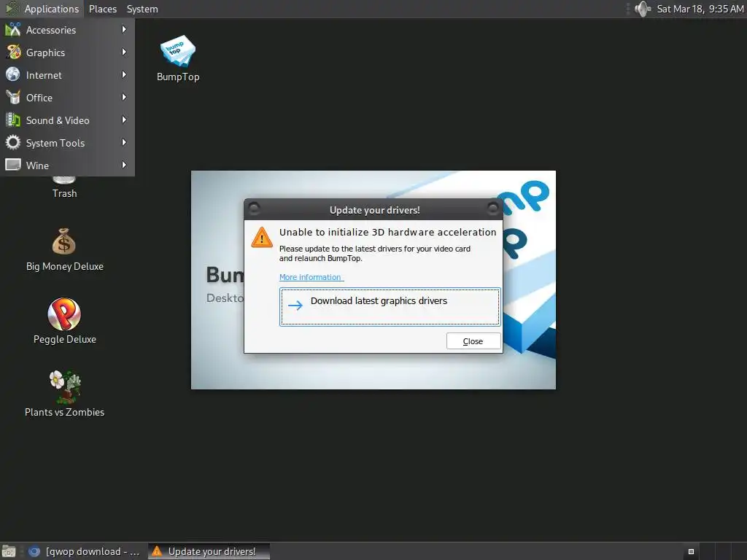Expand the Accessories submenu arrow

pos(124,29)
